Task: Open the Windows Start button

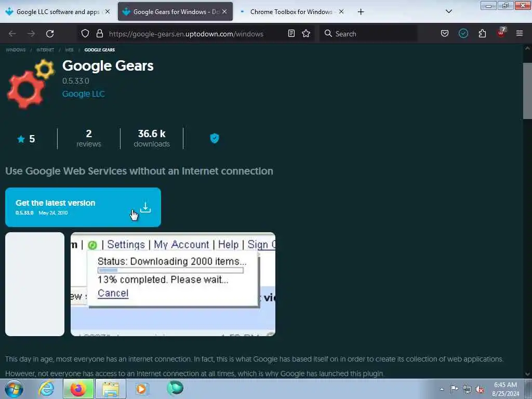Action: (14, 389)
